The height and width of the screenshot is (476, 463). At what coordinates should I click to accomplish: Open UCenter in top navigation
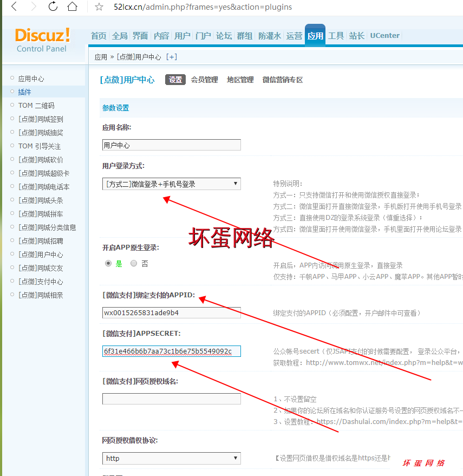click(x=384, y=36)
